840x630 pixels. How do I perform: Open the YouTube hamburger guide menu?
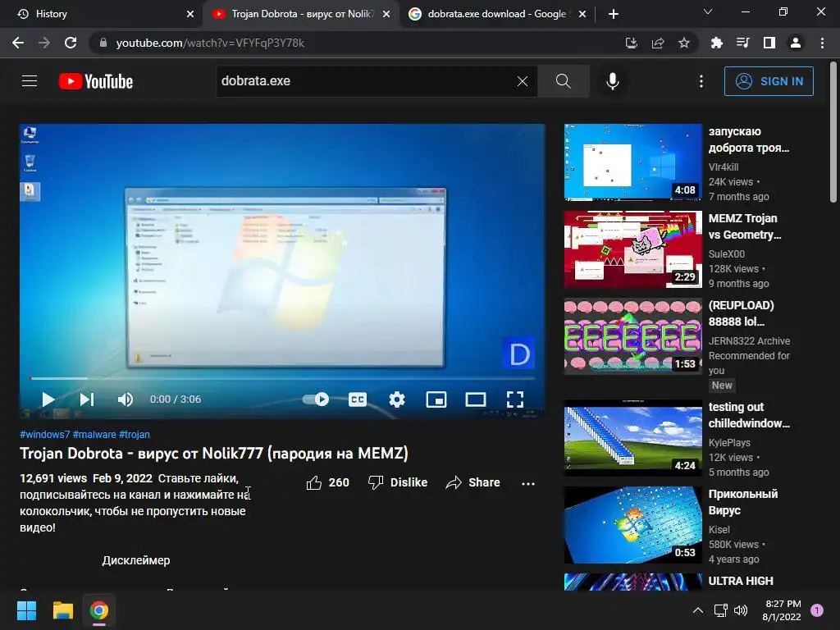[x=30, y=81]
